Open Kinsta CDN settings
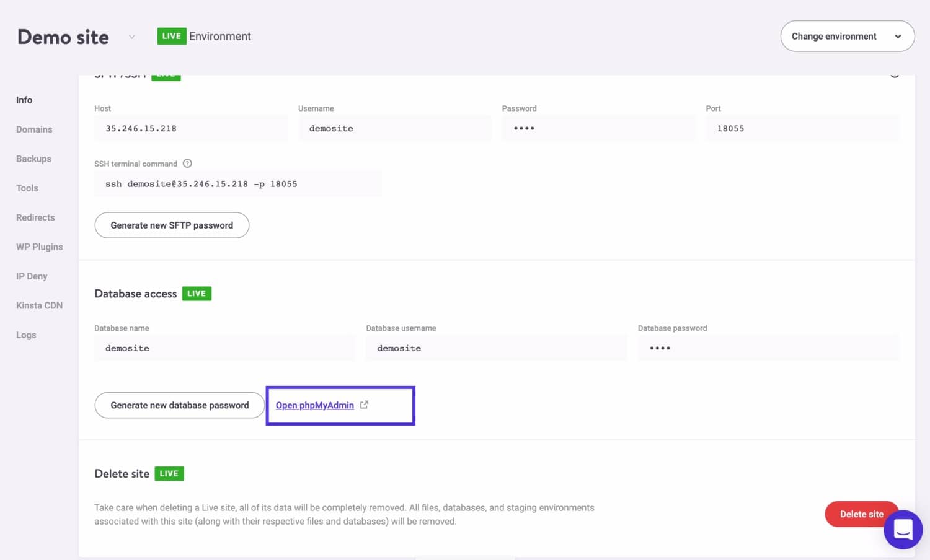 (39, 305)
